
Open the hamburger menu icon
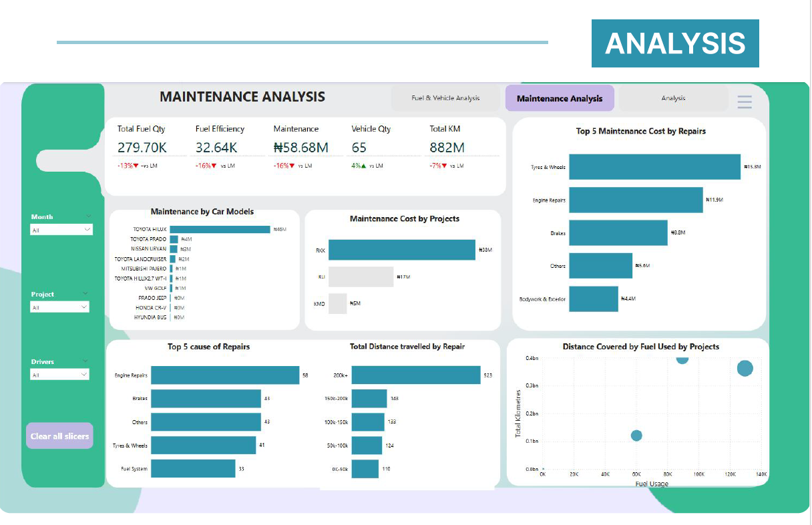click(745, 102)
